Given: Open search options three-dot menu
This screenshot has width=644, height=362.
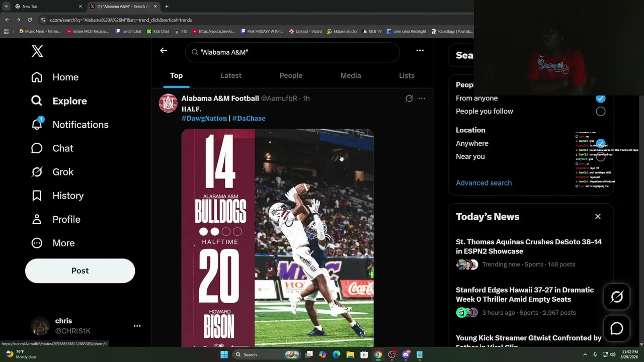Looking at the screenshot, I should (420, 50).
